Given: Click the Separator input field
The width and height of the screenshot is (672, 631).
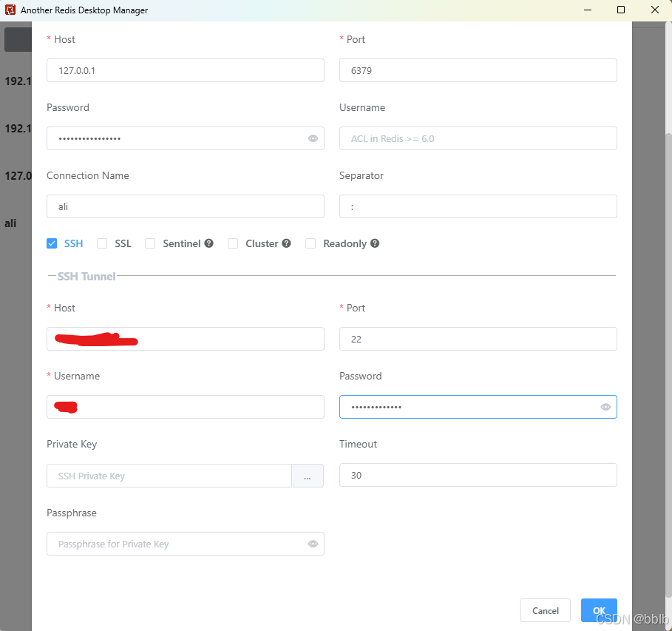Looking at the screenshot, I should [478, 206].
